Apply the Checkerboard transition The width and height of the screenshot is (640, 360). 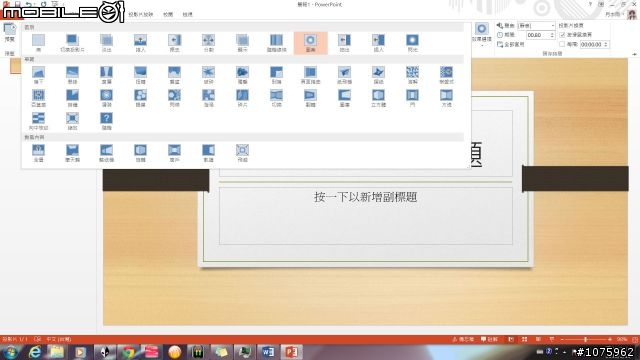pos(447,75)
